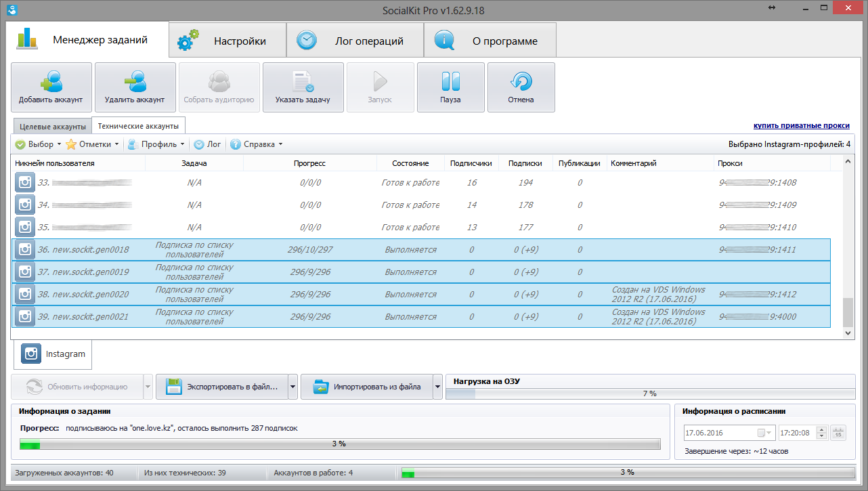Viewport: 868px width, 491px height.
Task: Click the Выполняется status of row 36
Action: click(410, 250)
